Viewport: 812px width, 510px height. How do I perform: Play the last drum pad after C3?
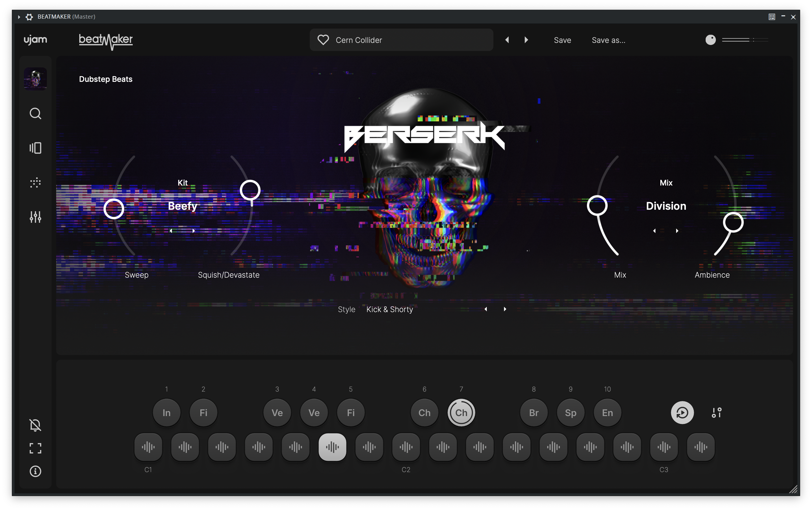701,447
